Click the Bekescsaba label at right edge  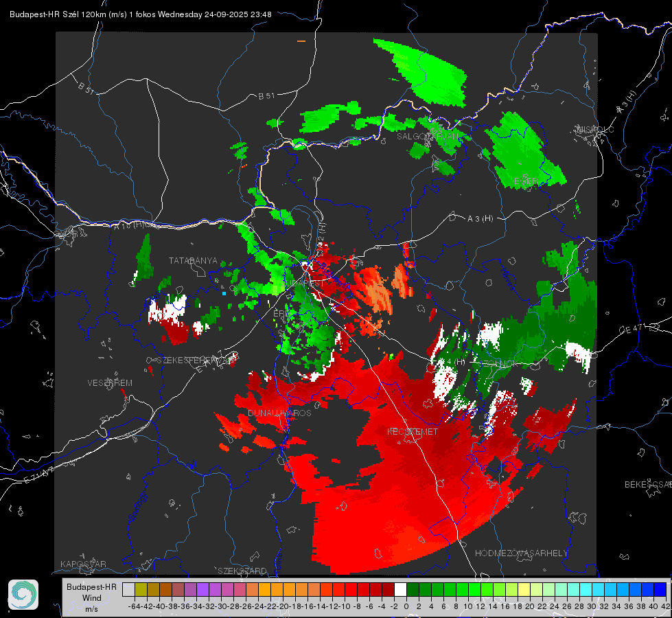coord(647,485)
